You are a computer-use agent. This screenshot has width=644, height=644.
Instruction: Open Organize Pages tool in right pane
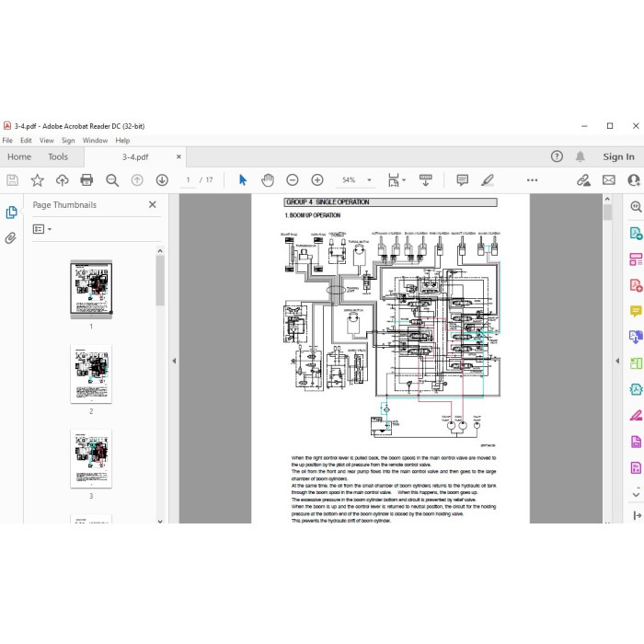[x=636, y=259]
